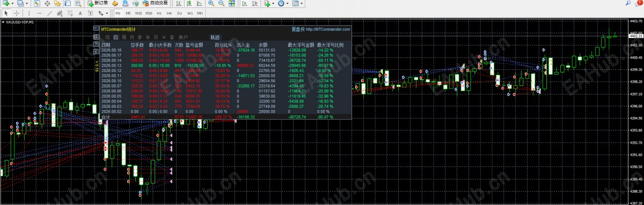Draw a horizontal line tool
The width and height of the screenshot is (644, 205).
[x=39, y=13]
